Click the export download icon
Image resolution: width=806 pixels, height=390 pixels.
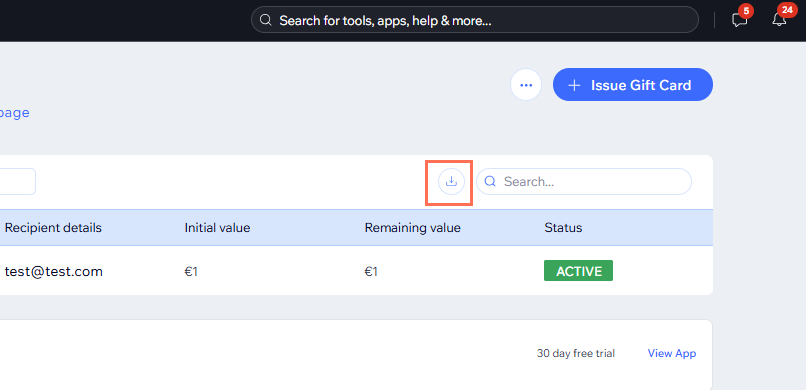click(x=451, y=181)
